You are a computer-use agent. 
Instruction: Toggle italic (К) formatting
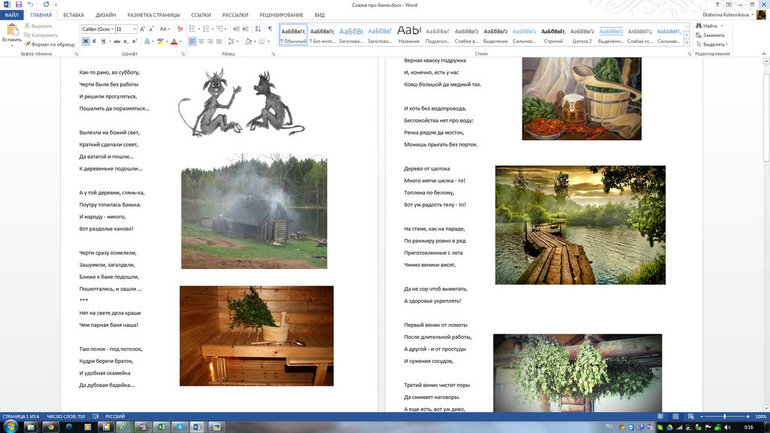[95, 42]
